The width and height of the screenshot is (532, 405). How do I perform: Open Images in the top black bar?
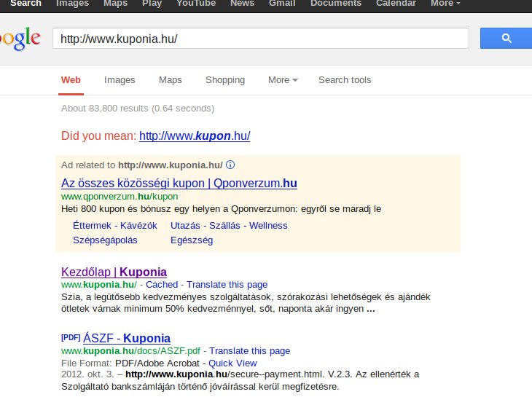72,4
